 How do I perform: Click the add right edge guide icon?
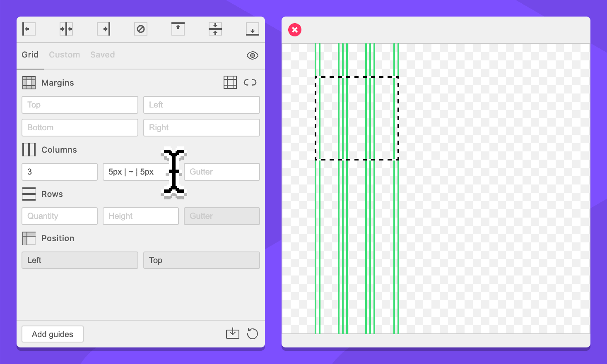tap(104, 29)
